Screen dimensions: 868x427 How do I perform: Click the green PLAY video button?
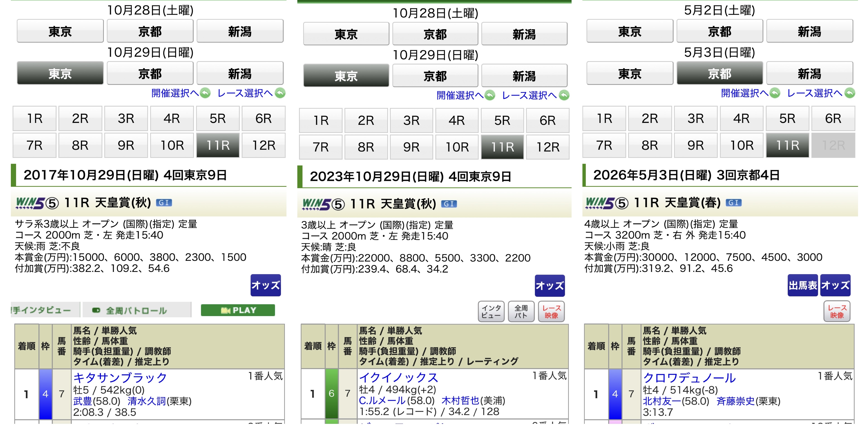[x=238, y=310]
